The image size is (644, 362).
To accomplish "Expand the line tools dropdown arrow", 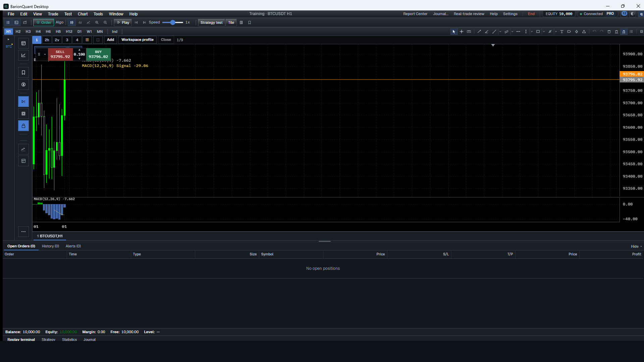I will coord(500,32).
